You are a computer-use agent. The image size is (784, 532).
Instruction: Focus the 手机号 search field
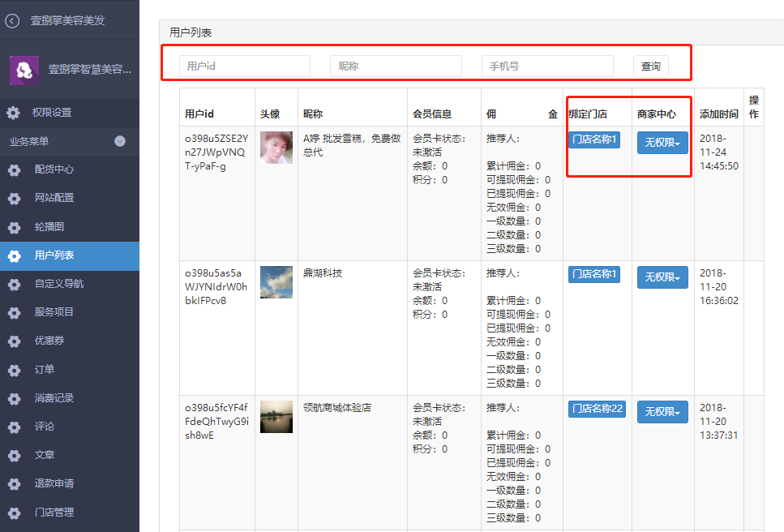547,66
